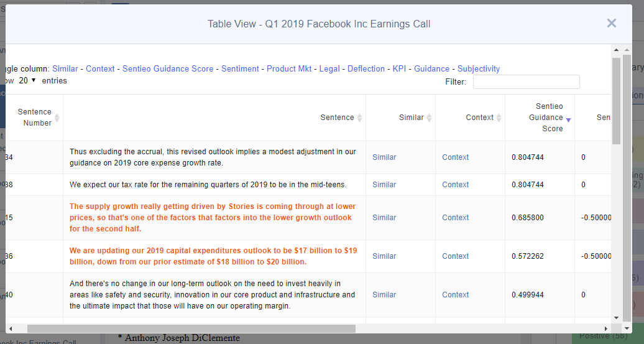Viewport: 644px width, 344px height.
Task: Sort by Sentence column arrows
Action: tap(359, 118)
